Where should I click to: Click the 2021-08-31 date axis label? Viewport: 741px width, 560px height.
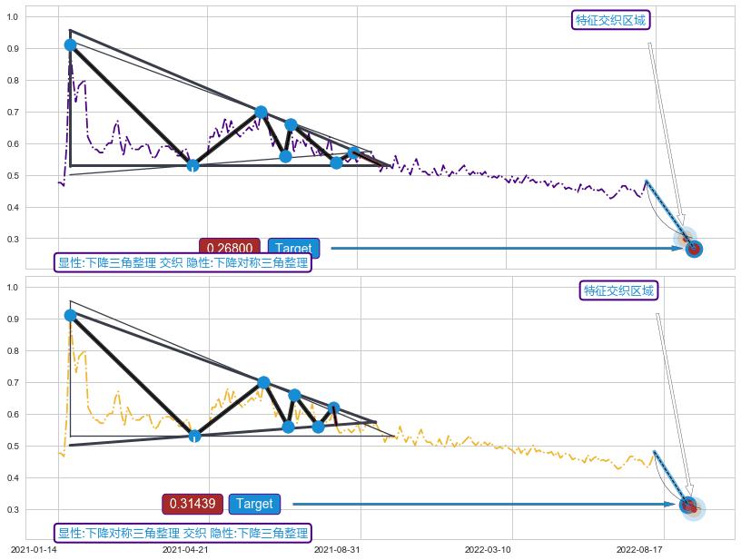[x=337, y=549]
